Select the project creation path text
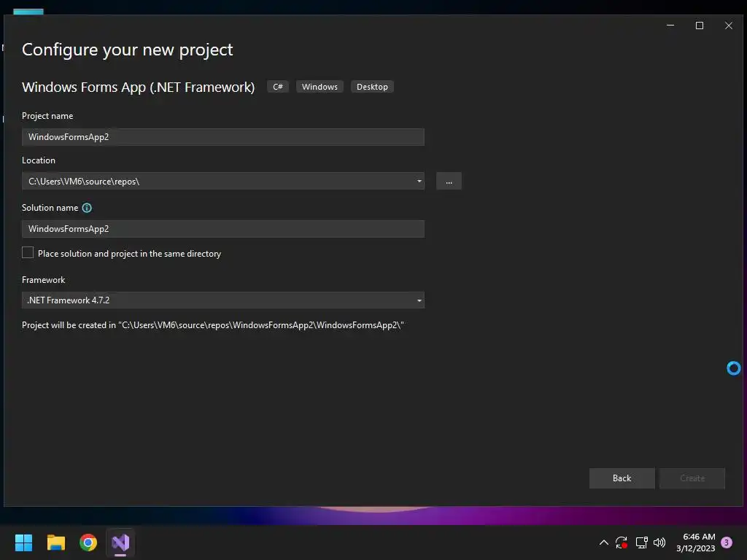Image resolution: width=747 pixels, height=560 pixels. point(213,325)
